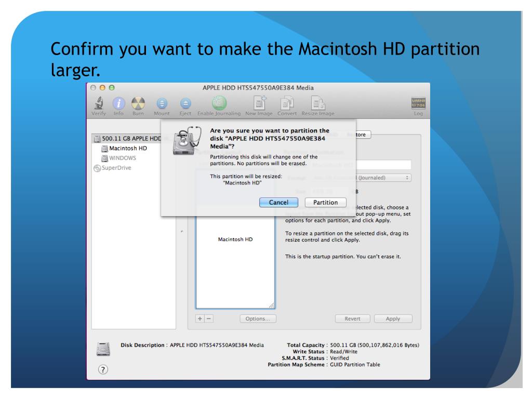532x399 pixels.
Task: Select the Burn toolbar icon
Action: [138, 103]
